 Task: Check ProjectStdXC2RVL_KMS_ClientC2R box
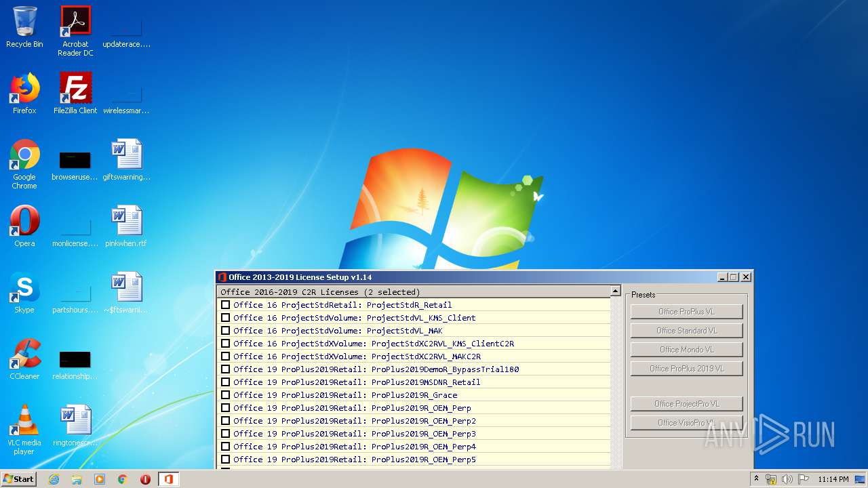226,344
